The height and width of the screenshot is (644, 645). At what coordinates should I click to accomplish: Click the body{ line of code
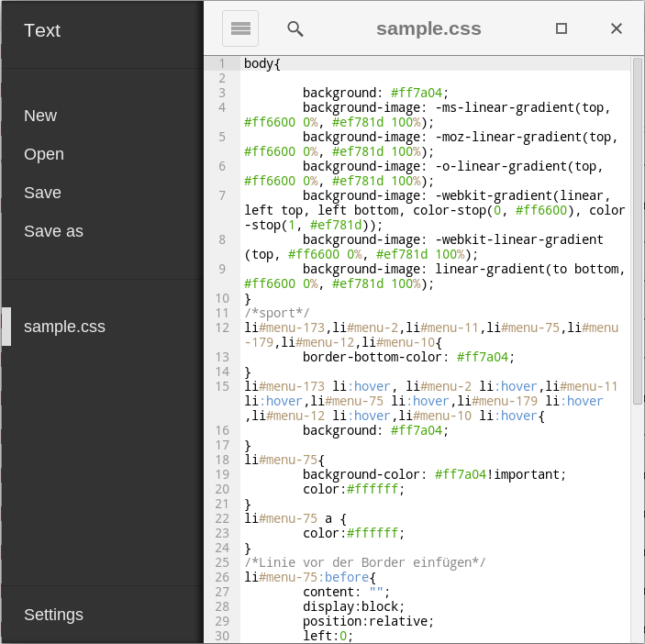262,64
